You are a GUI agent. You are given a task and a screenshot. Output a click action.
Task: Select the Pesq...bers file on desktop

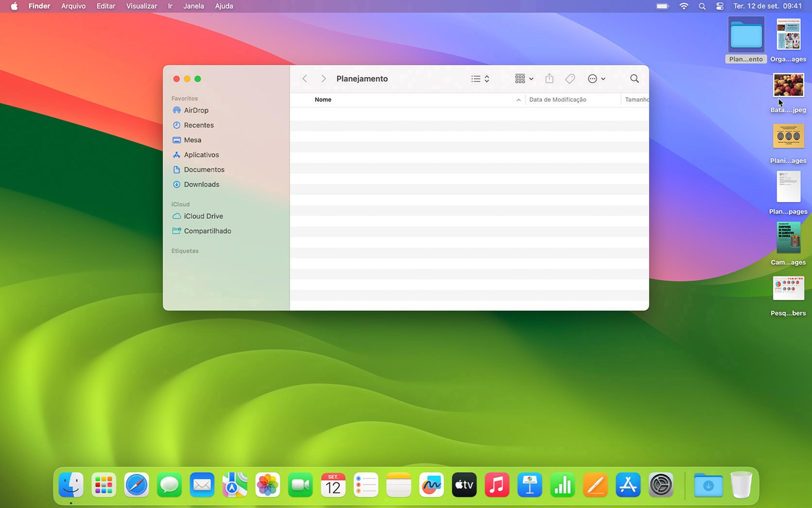[x=788, y=296]
